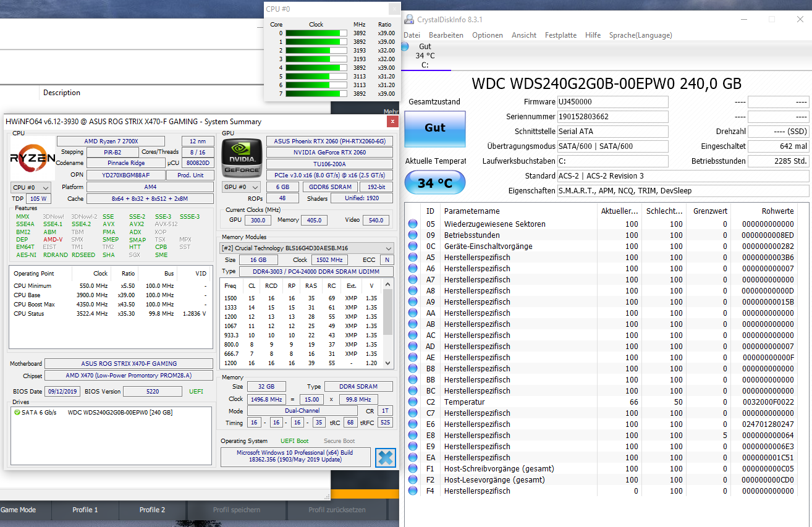Click status icon for Host-Schreibvorgänge row
812x527 pixels.
click(413, 468)
